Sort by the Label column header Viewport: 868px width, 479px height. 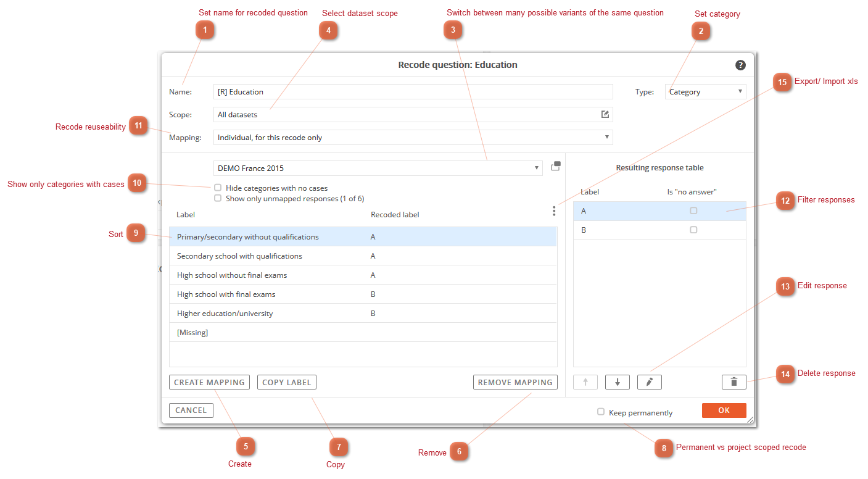(186, 215)
